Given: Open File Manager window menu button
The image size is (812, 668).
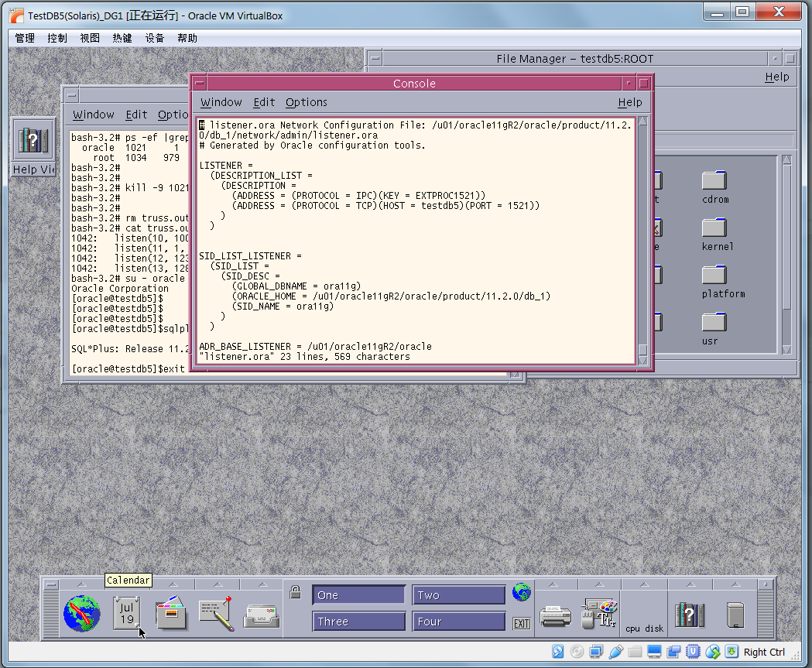Looking at the screenshot, I should pyautogui.click(x=375, y=59).
